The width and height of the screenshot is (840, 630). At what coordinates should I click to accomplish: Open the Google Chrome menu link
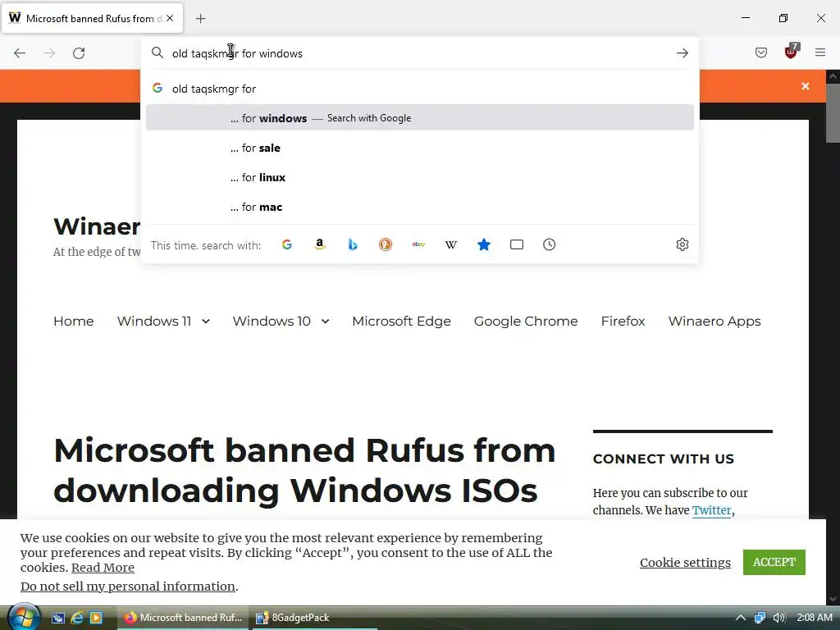click(526, 321)
